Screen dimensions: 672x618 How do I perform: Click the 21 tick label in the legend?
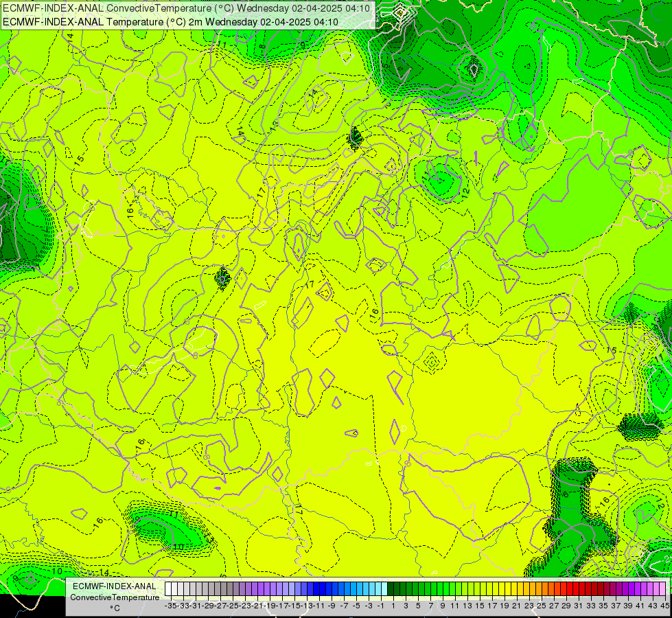pyautogui.click(x=517, y=606)
